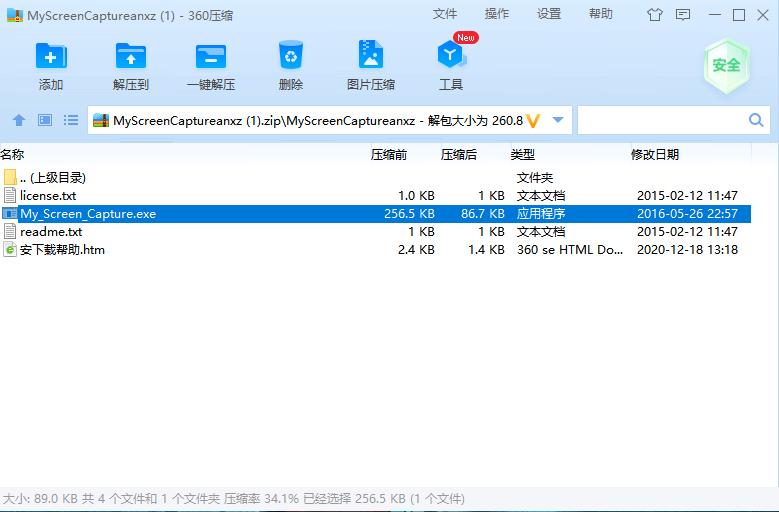Image resolution: width=779 pixels, height=512 pixels.
Task: Click the archive path text in address bar
Action: click(318, 121)
